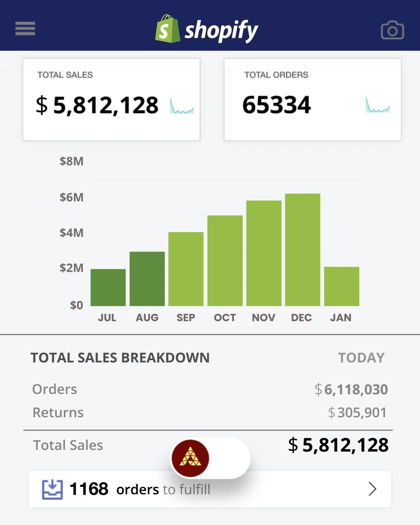Click the JAN month label
This screenshot has width=420, height=525.
pyautogui.click(x=341, y=318)
